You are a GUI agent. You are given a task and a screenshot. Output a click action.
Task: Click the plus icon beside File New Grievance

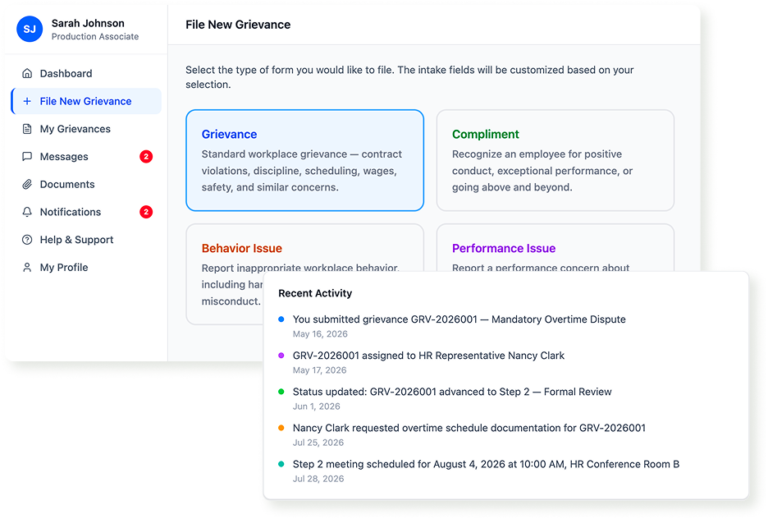[27, 101]
